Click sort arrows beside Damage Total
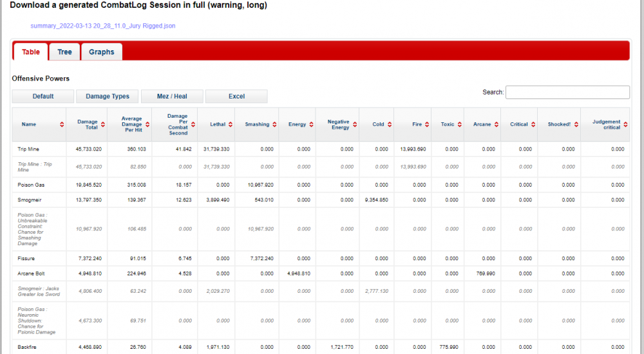 pos(103,125)
